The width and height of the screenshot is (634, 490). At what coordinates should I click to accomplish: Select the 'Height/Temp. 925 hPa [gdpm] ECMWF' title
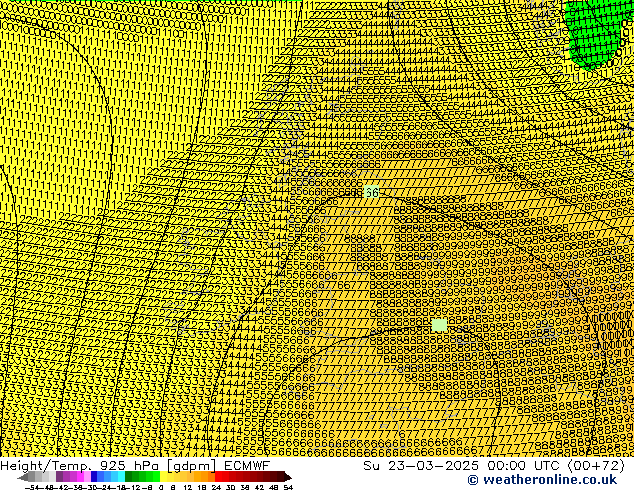coord(135,465)
